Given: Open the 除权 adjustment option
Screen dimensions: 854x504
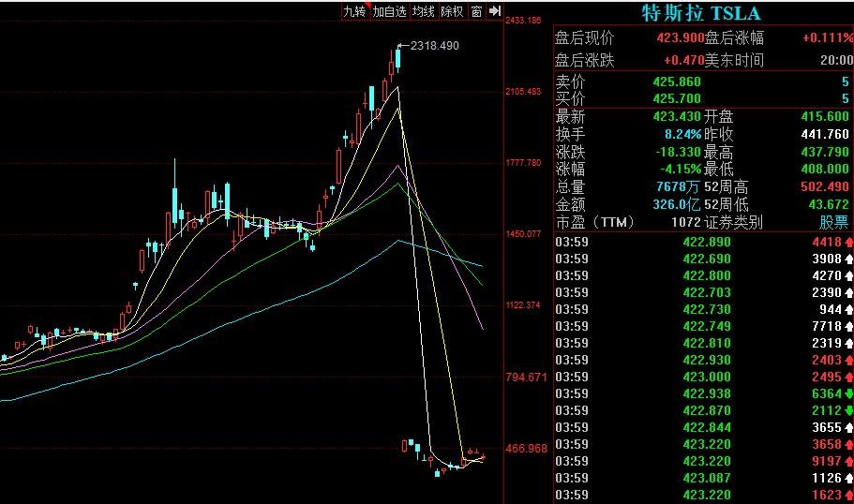Looking at the screenshot, I should [453, 11].
